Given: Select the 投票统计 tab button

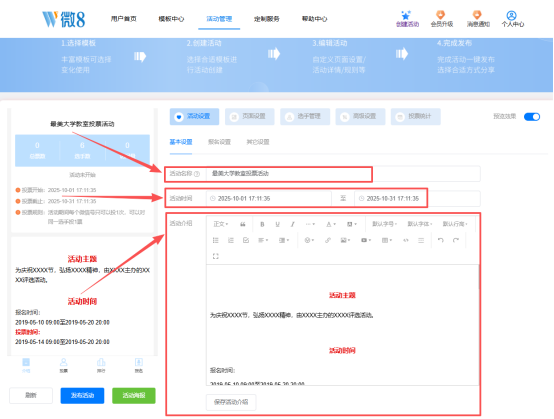Looking at the screenshot, I should click(416, 117).
